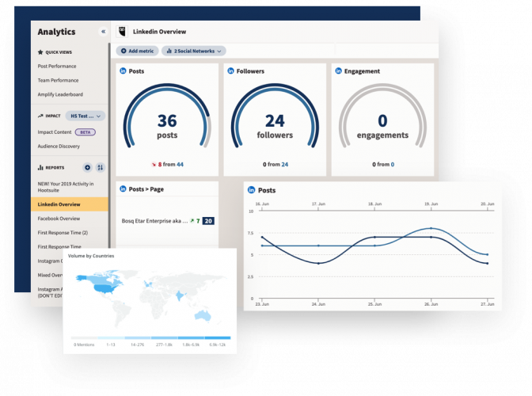This screenshot has height=396, width=532.
Task: Open Impact Content item
Action: (x=55, y=132)
